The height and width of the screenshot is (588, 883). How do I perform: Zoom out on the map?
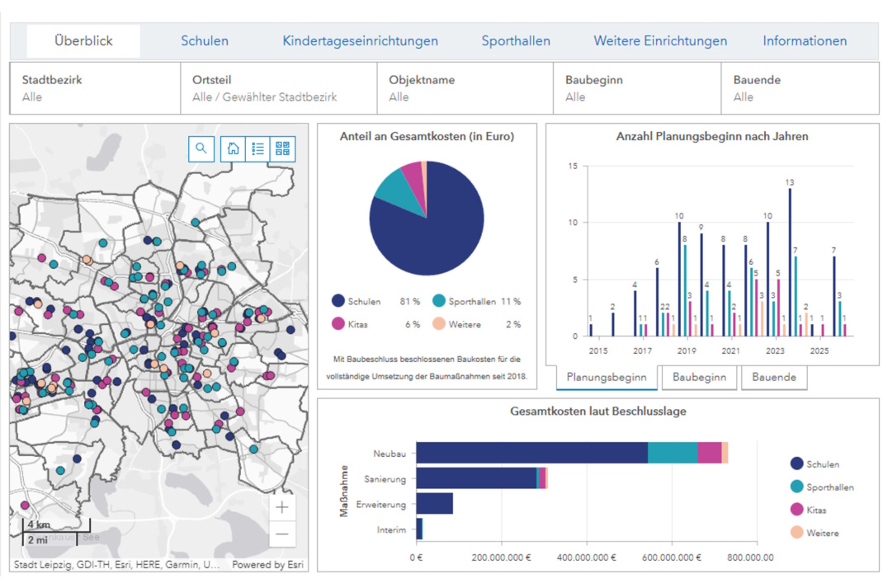[x=282, y=534]
